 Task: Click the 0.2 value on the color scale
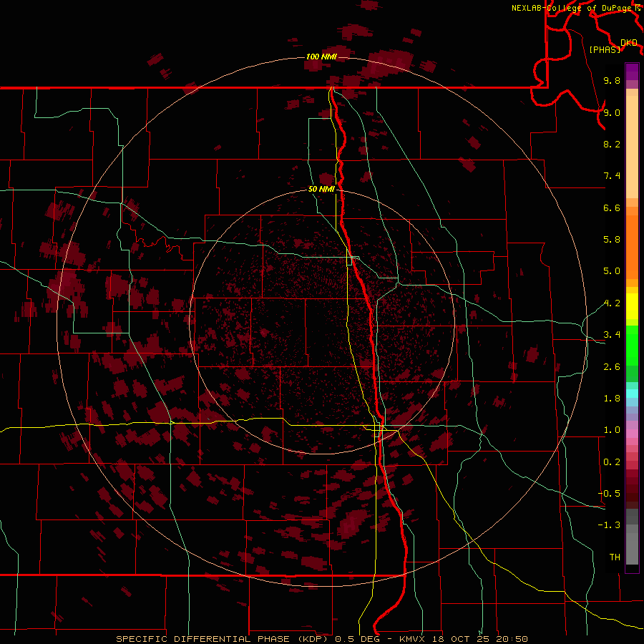(x=612, y=462)
